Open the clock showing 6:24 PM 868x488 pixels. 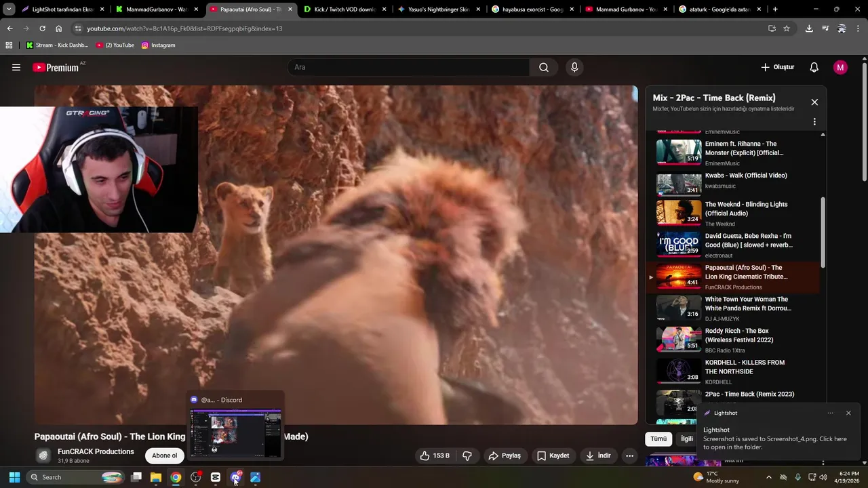(x=849, y=477)
